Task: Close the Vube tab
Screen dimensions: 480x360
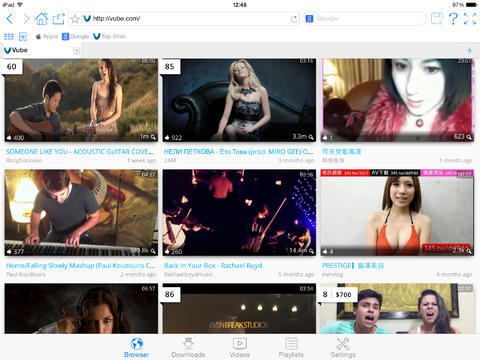Action: coord(76,51)
